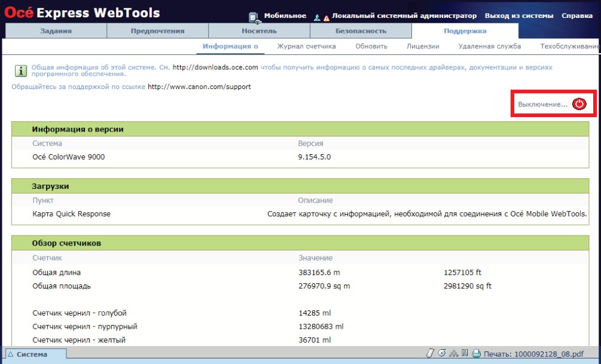This screenshot has width=601, height=364.
Task: Click the Счетчик чернил - желтый label
Action: point(79,340)
